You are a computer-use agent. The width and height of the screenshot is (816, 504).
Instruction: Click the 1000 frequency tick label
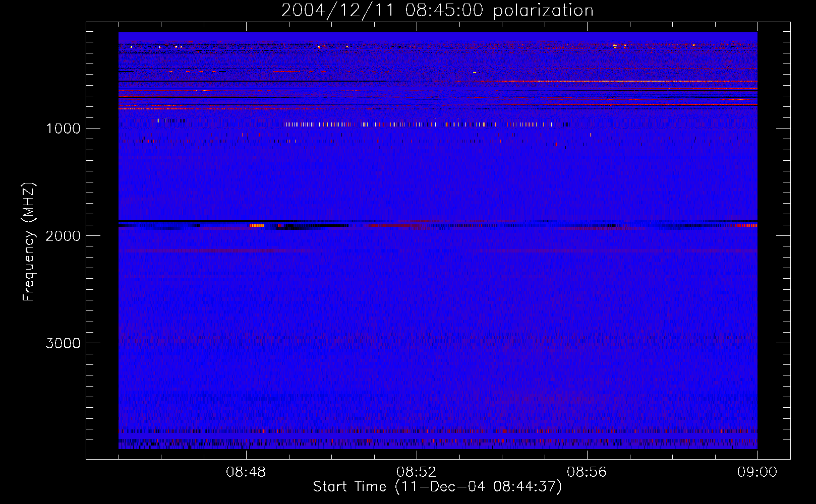pos(63,129)
